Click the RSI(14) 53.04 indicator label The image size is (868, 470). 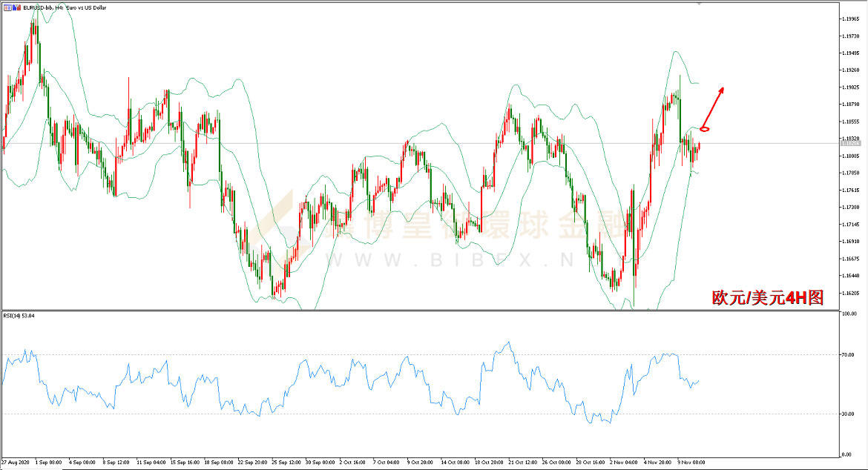[x=19, y=316]
